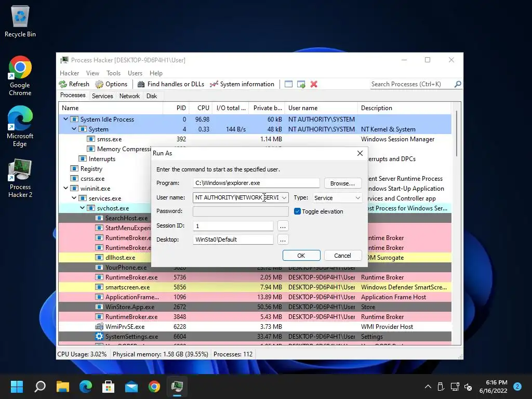Confirm Run As with OK
532x399 pixels.
coord(301,256)
